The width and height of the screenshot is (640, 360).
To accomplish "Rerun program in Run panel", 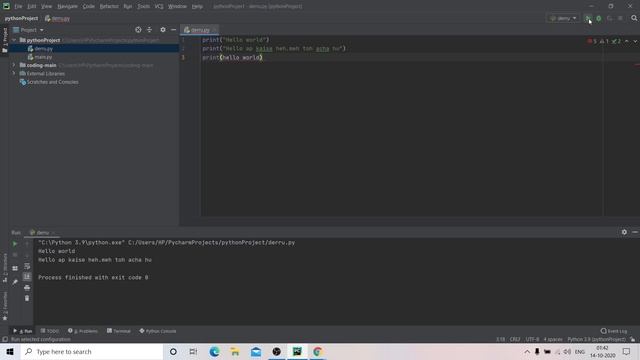I will pos(15,244).
